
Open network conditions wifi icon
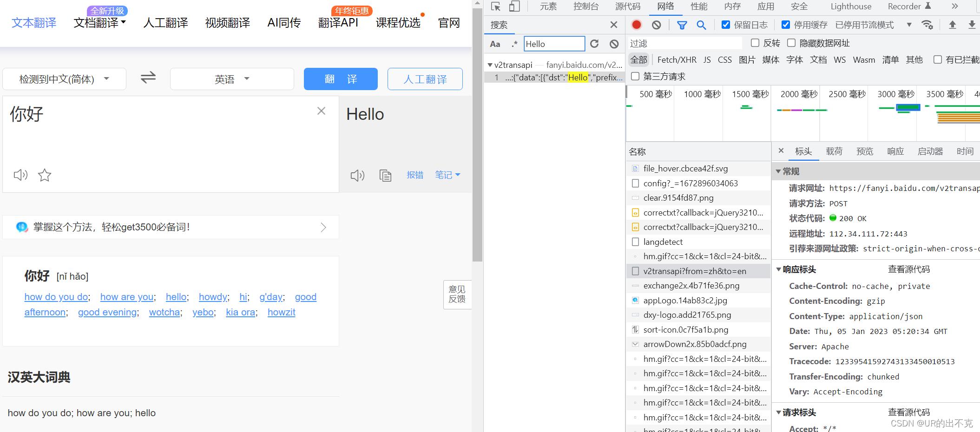tap(927, 25)
